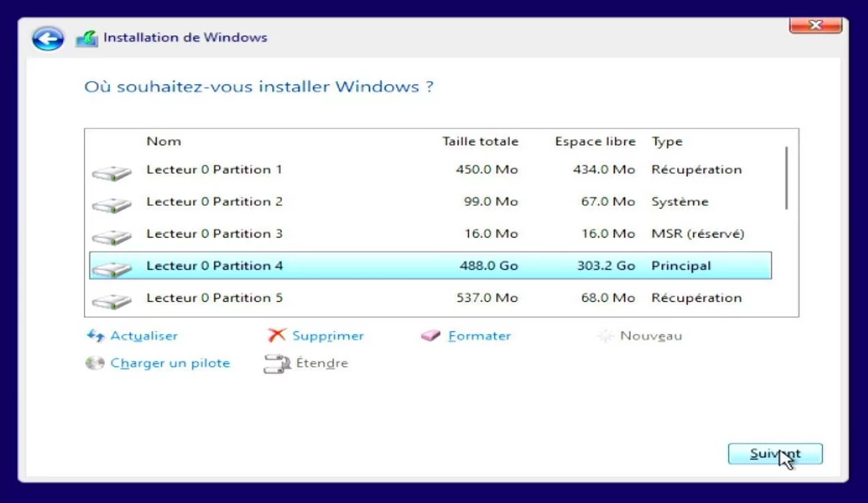
Task: Click the Installation de Windows title bar icon
Action: [x=87, y=36]
